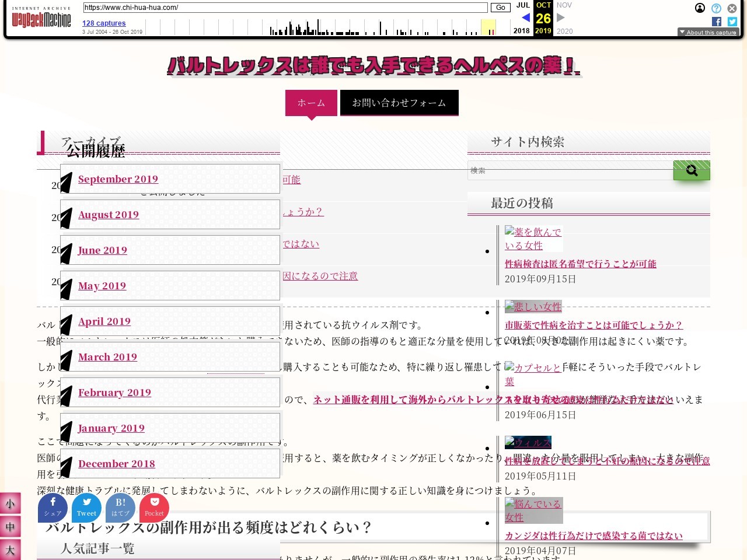The image size is (747, 560).
Task: Switch text size to 中
Action: tap(11, 527)
